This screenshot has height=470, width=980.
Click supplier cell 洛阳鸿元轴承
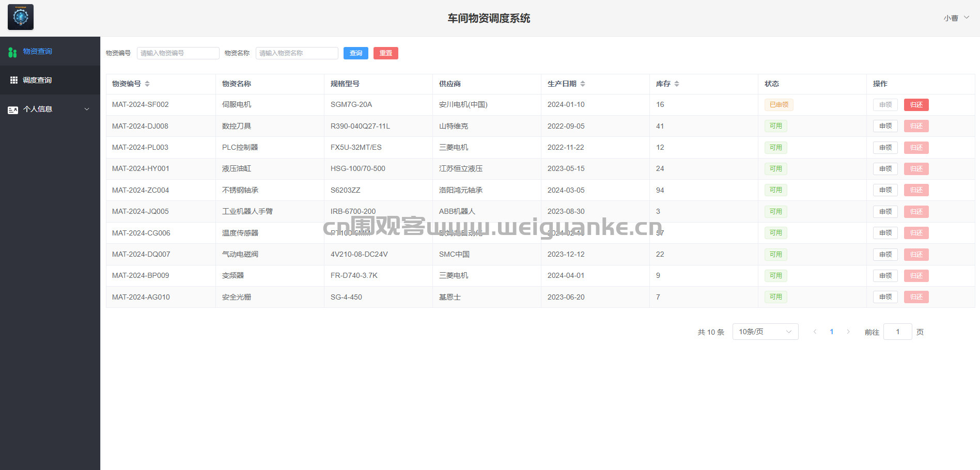(x=461, y=190)
